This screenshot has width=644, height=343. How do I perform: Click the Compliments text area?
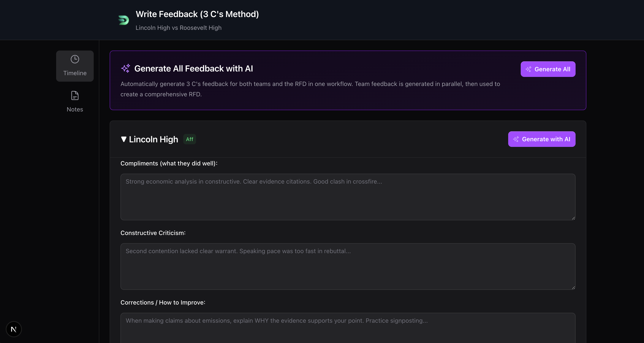[x=348, y=197]
